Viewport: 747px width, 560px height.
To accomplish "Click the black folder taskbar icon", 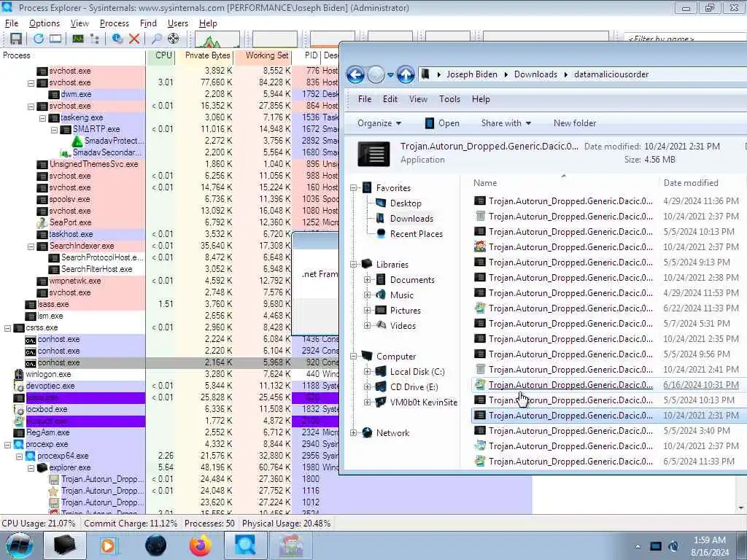I will coord(64,545).
